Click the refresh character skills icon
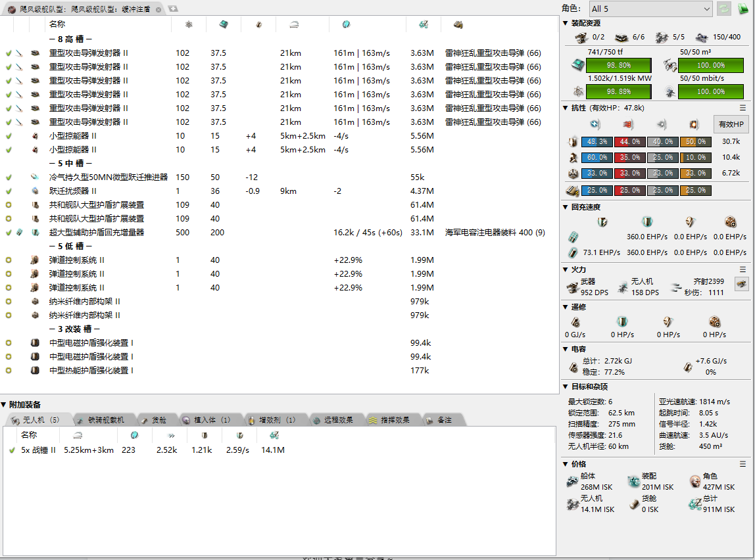755x560 pixels. (x=723, y=9)
